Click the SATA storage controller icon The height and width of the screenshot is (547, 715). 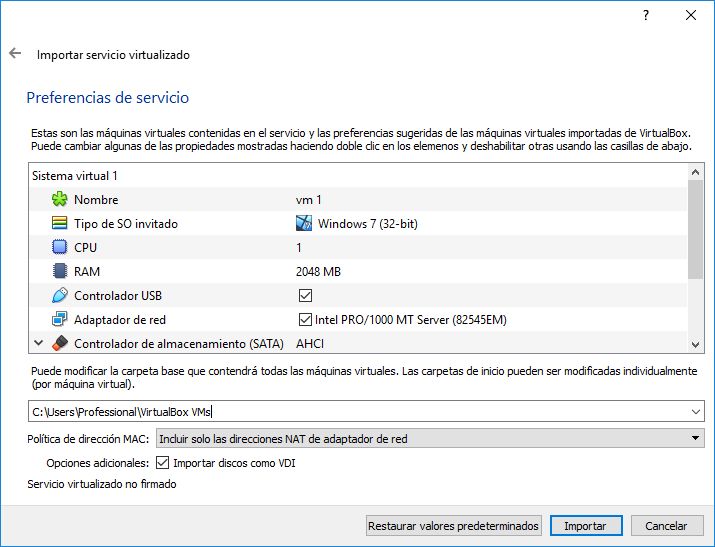pyautogui.click(x=59, y=343)
